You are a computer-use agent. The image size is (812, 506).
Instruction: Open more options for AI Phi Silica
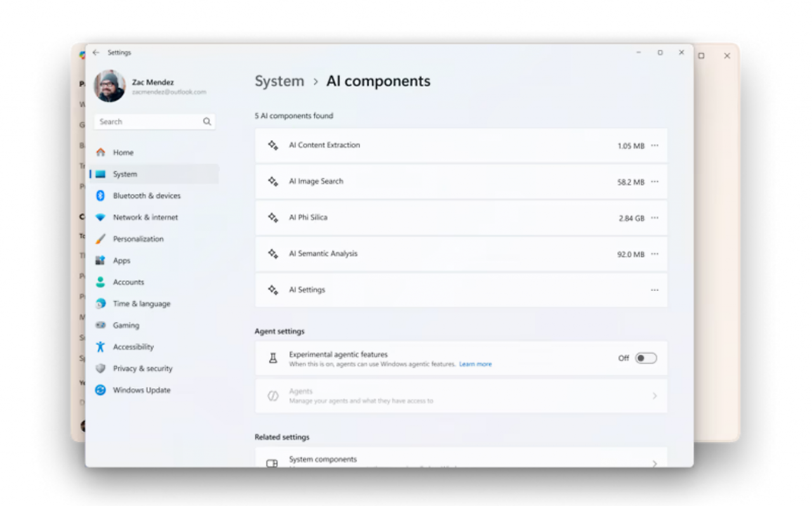coord(655,217)
